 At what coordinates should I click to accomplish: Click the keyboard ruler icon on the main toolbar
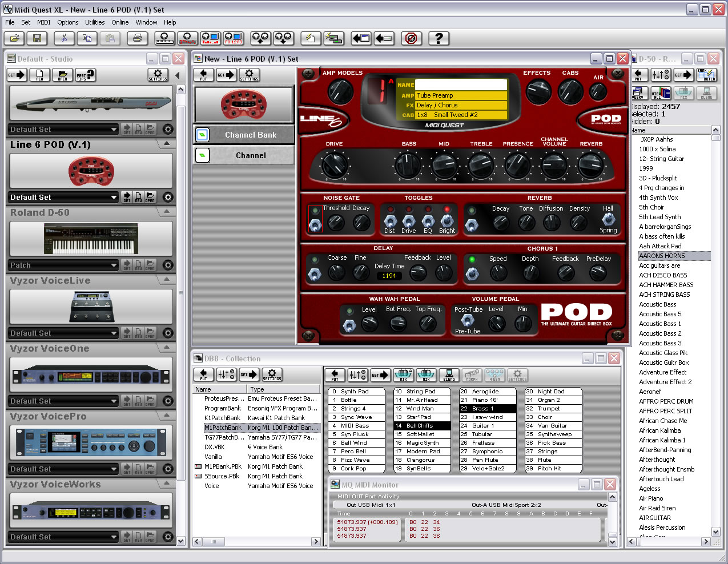164,38
